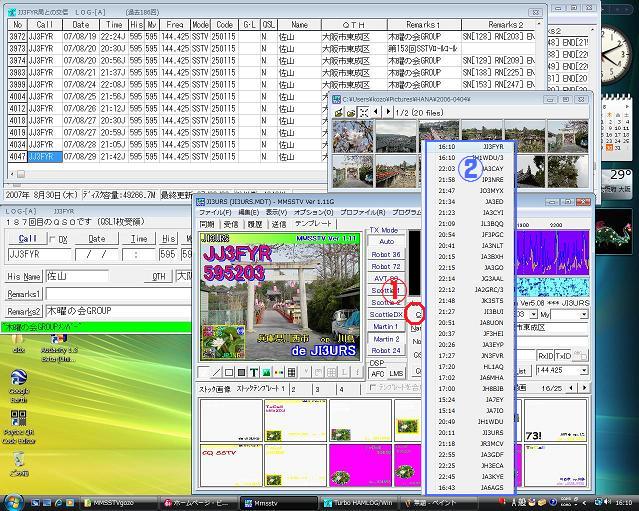Open Internet Explorer quick launch icon
639x511 pixels.
[59, 503]
